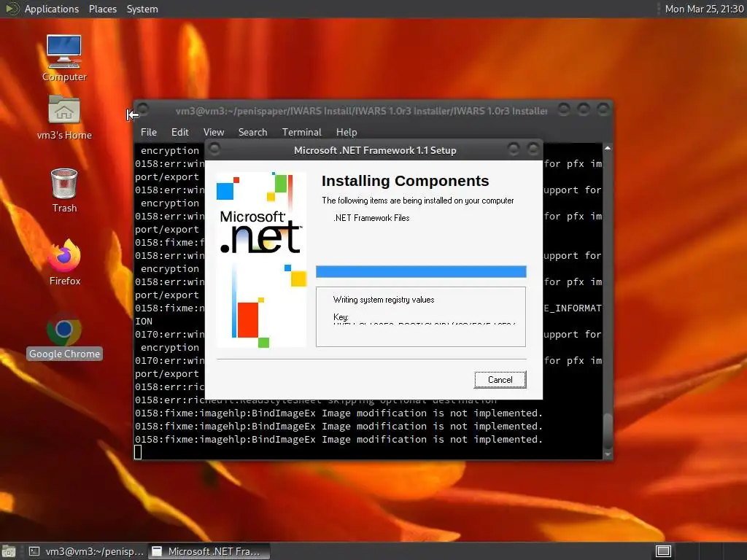The width and height of the screenshot is (747, 560).
Task: Click the terminal scrollbar down arrow
Action: click(608, 454)
